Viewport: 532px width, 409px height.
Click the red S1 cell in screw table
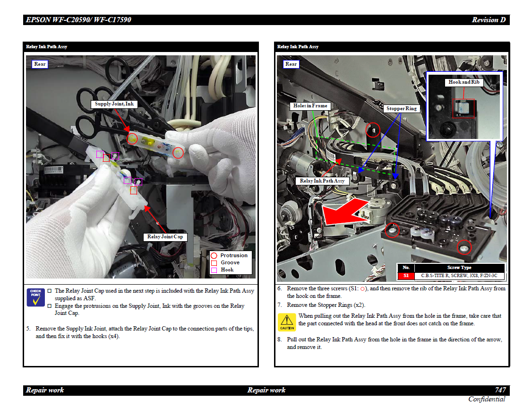[x=405, y=276]
